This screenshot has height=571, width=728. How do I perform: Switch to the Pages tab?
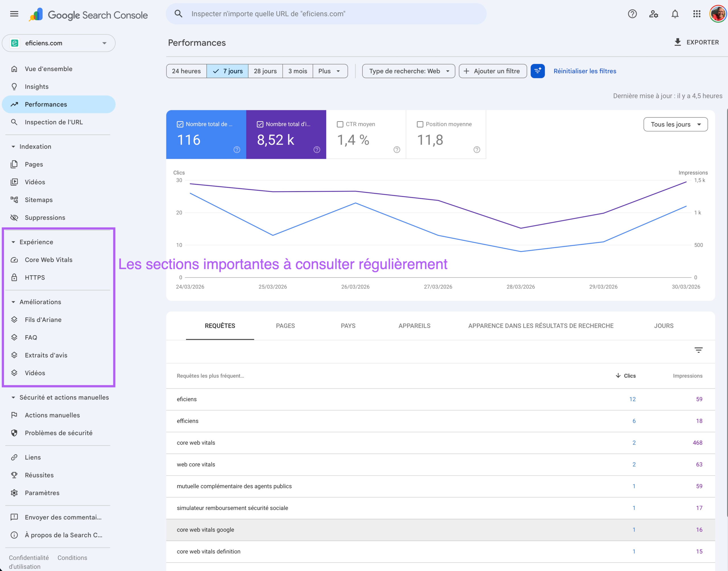pos(285,325)
